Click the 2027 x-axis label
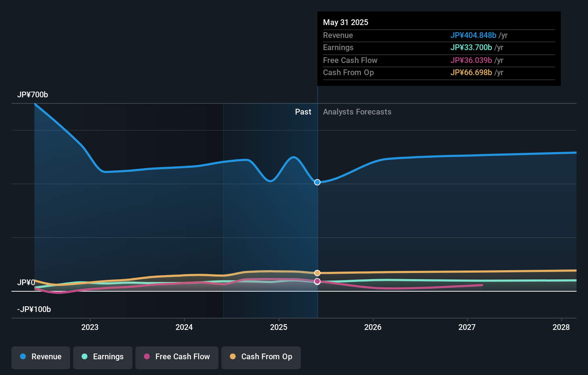This screenshot has height=375, width=588. tap(467, 327)
